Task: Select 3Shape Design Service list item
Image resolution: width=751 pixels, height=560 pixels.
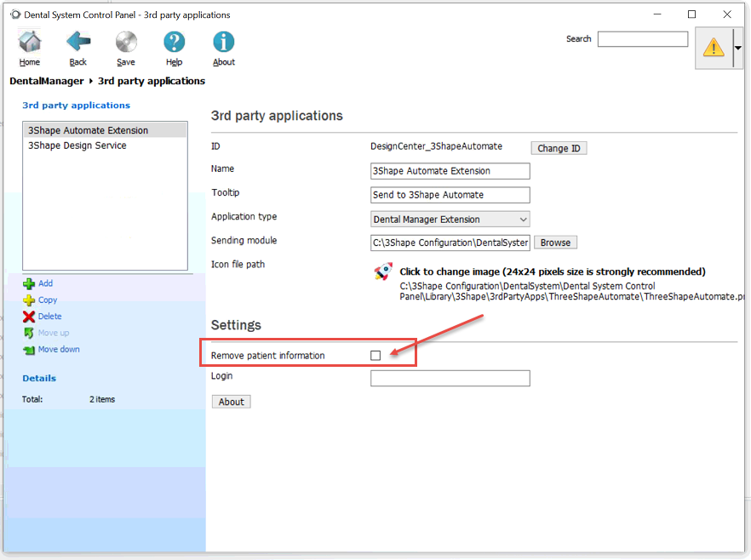Action: tap(105, 146)
